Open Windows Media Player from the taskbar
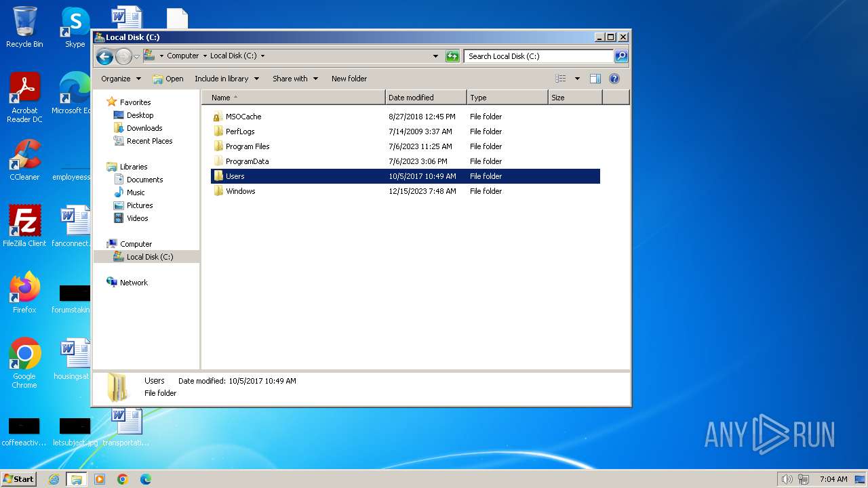This screenshot has height=488, width=868. tap(100, 479)
